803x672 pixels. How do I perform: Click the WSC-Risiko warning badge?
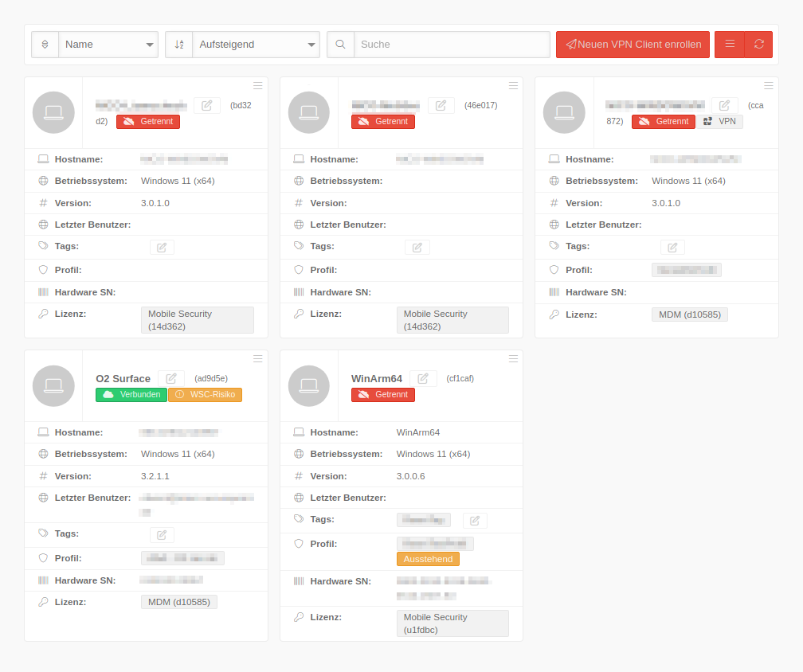click(x=205, y=395)
